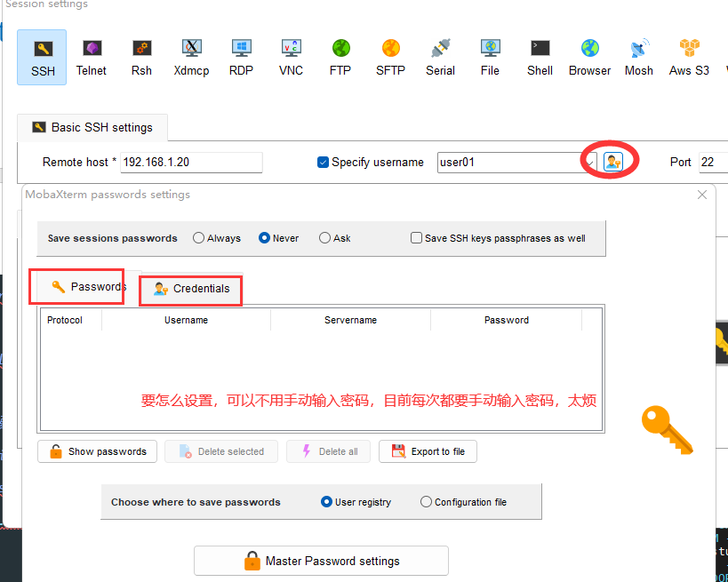Choose the Rsh session icon

click(141, 58)
